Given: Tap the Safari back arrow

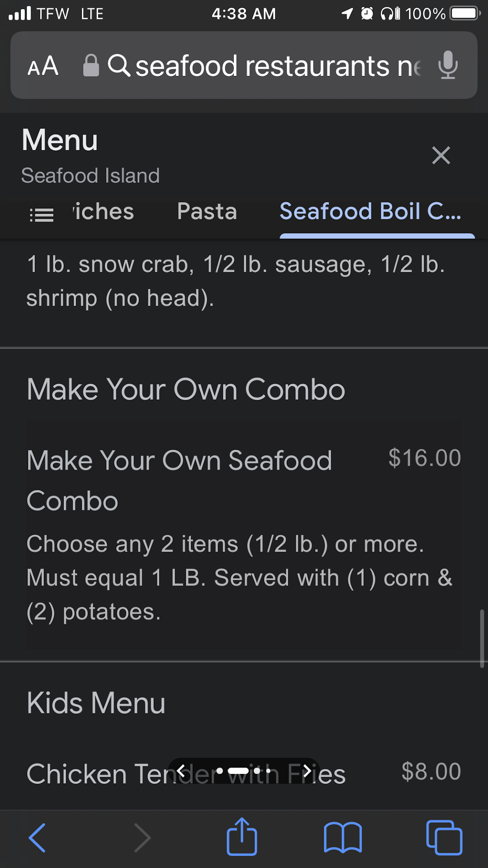Looking at the screenshot, I should point(37,838).
